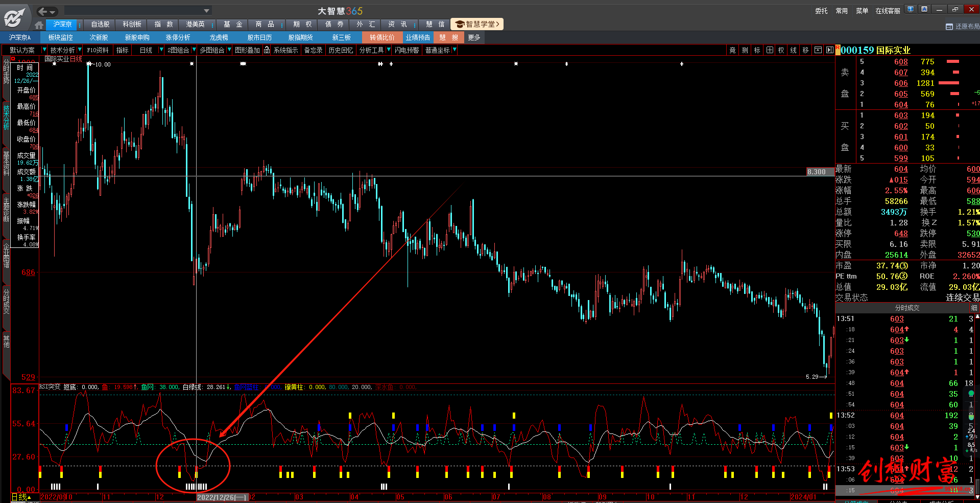This screenshot has height=503, width=980.
Task: Open the 港美英 market tab
Action: 195,24
